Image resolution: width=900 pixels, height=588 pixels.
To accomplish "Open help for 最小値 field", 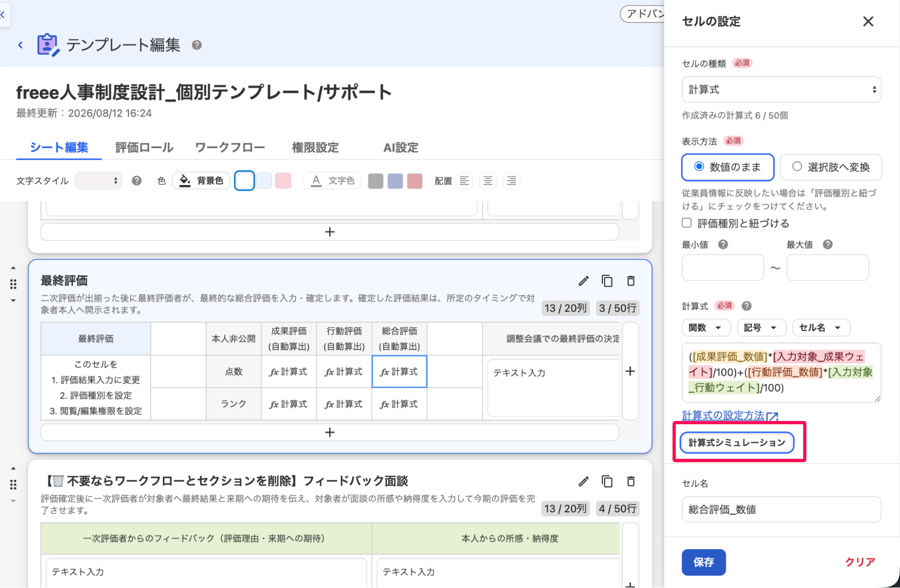I will pos(723,244).
